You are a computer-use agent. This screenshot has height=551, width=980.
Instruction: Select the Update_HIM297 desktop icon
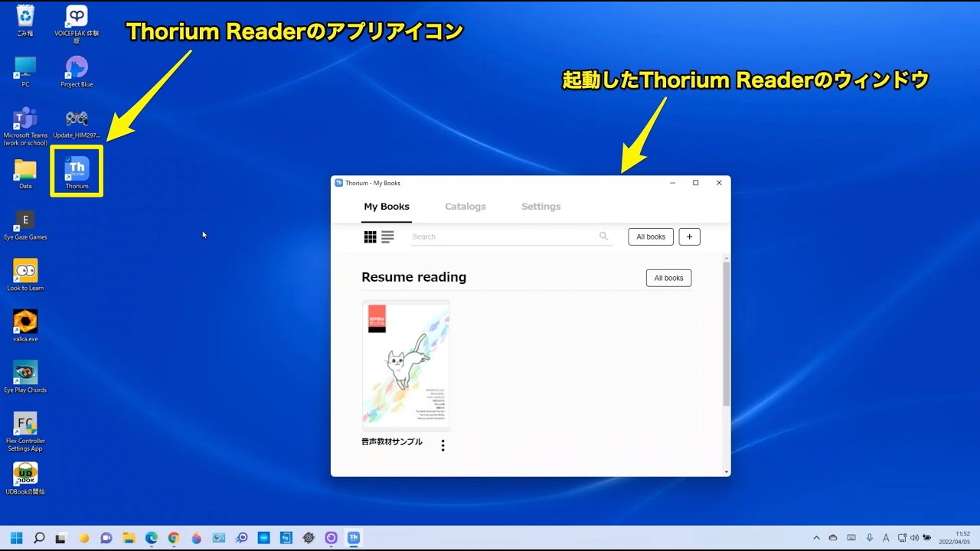point(77,122)
